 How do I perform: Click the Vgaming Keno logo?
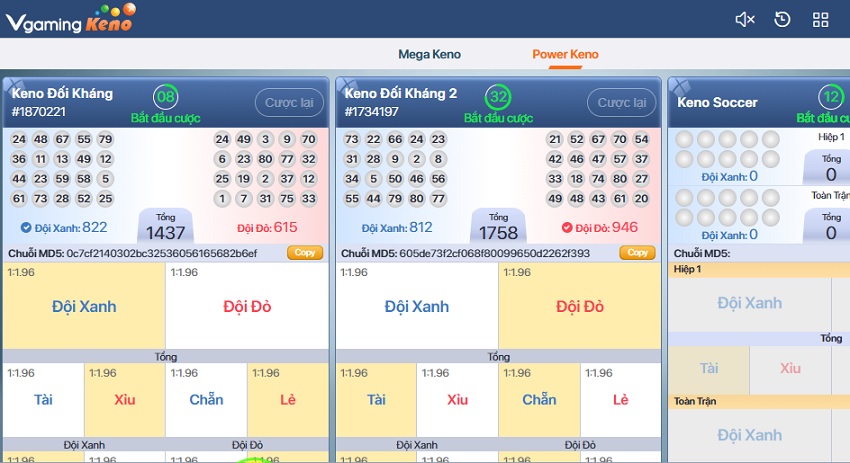(70, 19)
